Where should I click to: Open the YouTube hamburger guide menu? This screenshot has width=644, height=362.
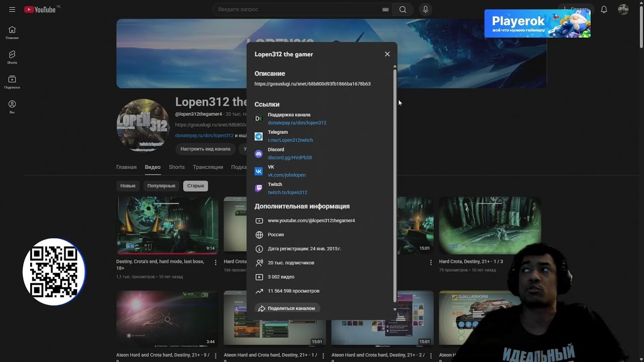[x=12, y=10]
